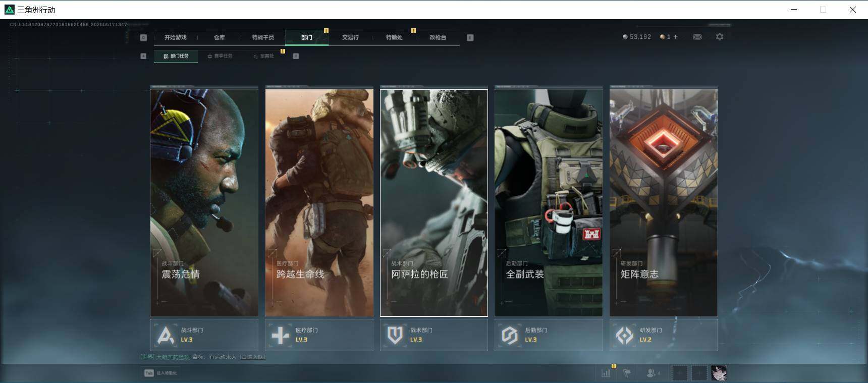This screenshot has height=383, width=868.
Task: Open the mail inbox envelope icon
Action: [697, 37]
